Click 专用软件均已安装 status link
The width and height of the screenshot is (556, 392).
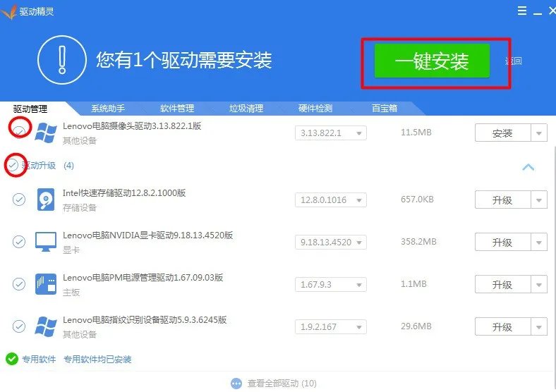click(97, 359)
